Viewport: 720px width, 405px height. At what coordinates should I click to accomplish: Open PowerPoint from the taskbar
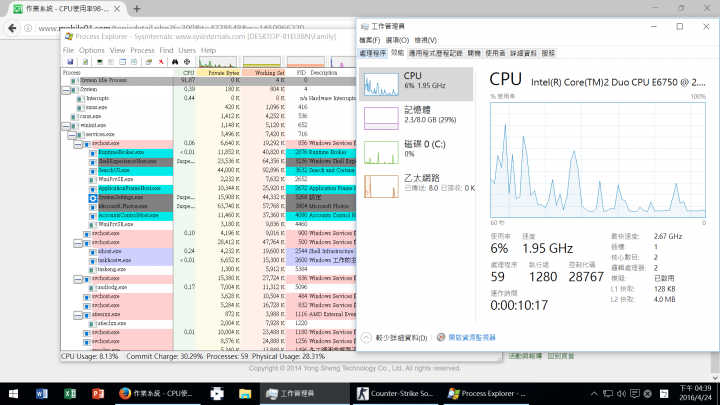[98, 394]
